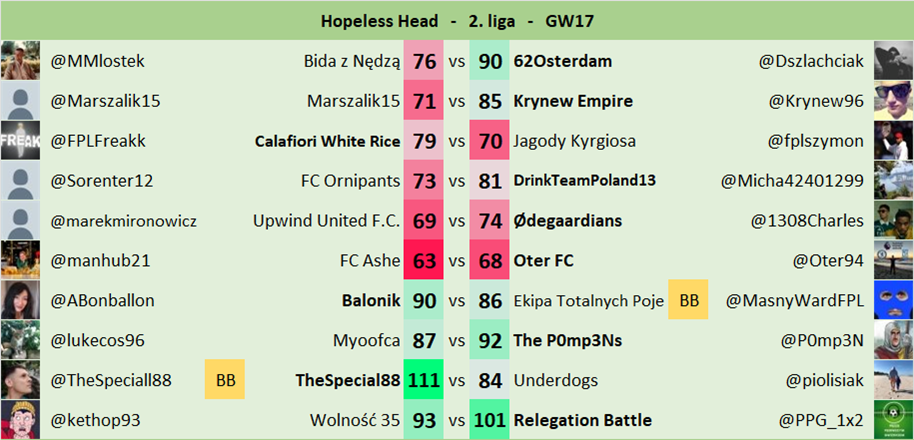The height and width of the screenshot is (440, 914).
Task: Click the BB badge next to TheSpecial88
Action: tap(225, 380)
